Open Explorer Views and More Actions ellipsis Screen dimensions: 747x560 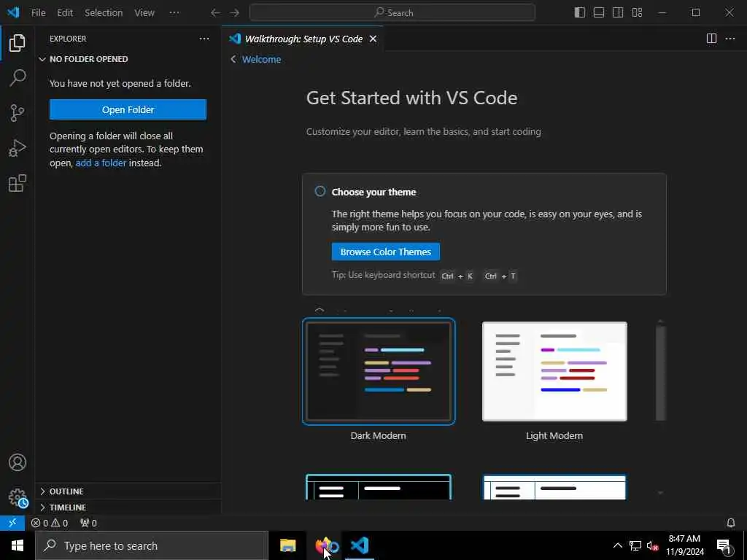[204, 39]
